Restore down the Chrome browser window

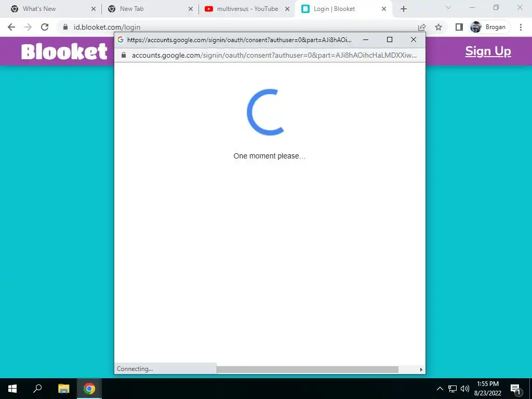point(496,7)
